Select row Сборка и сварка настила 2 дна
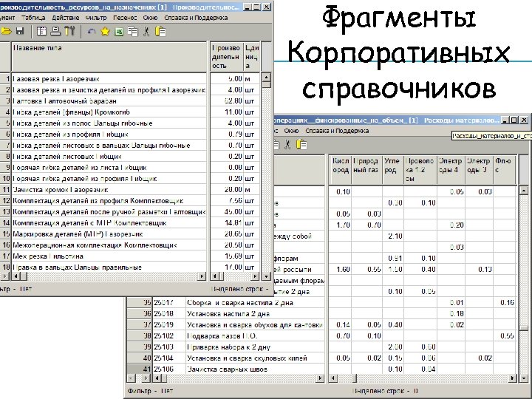The height and width of the screenshot is (399, 532). (x=255, y=303)
